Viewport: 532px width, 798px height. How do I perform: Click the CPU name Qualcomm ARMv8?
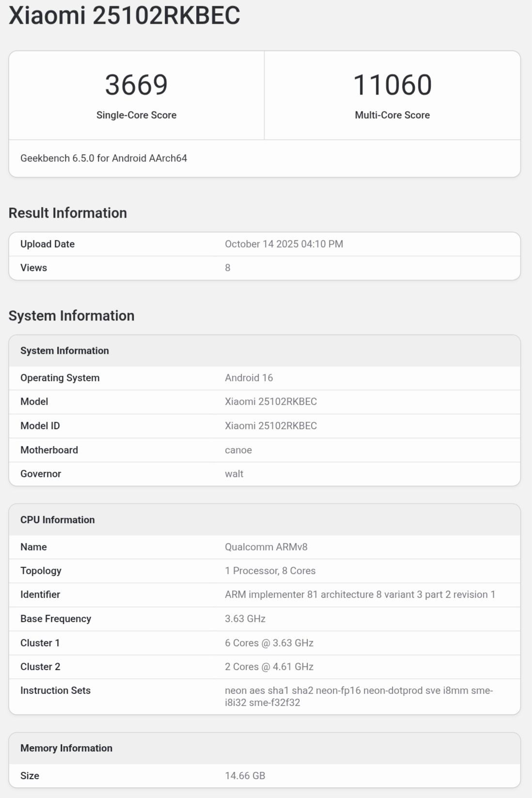pyautogui.click(x=266, y=547)
